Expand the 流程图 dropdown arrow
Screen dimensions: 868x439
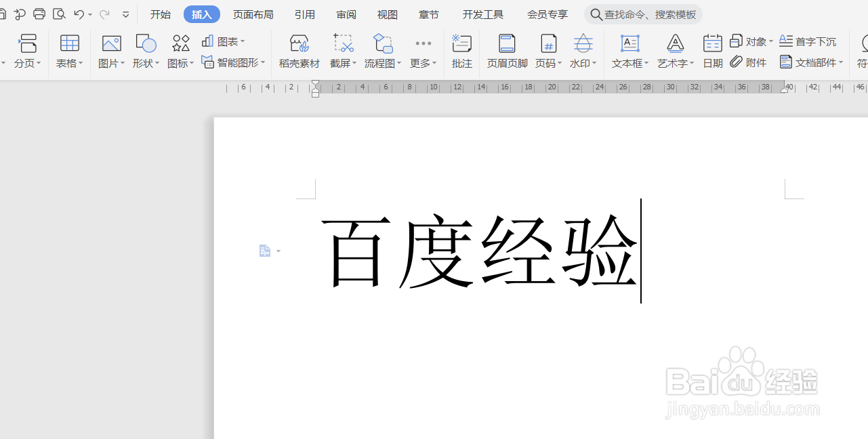(x=399, y=63)
